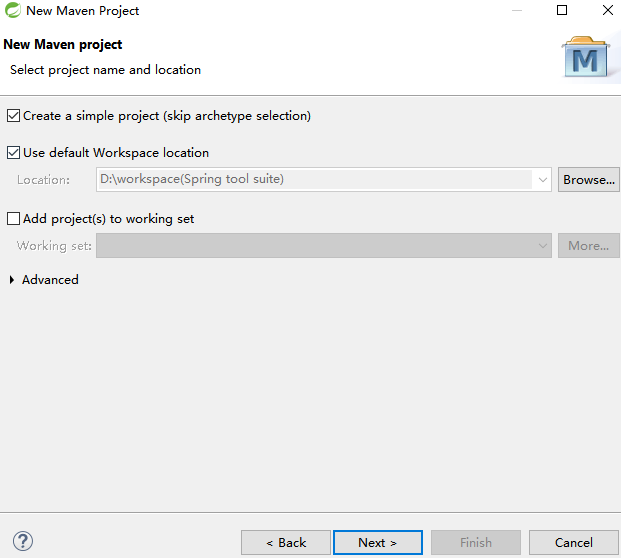Image resolution: width=621 pixels, height=558 pixels.
Task: Open the Working set dropdown arrow
Action: click(x=543, y=246)
